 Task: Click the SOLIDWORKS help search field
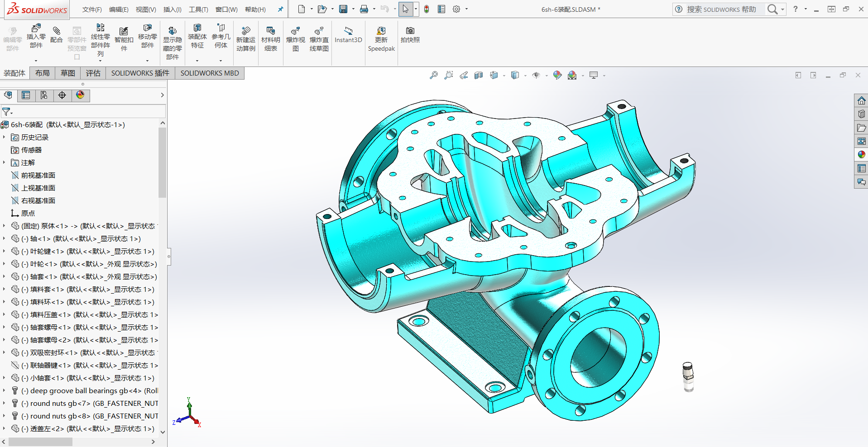(x=724, y=9)
